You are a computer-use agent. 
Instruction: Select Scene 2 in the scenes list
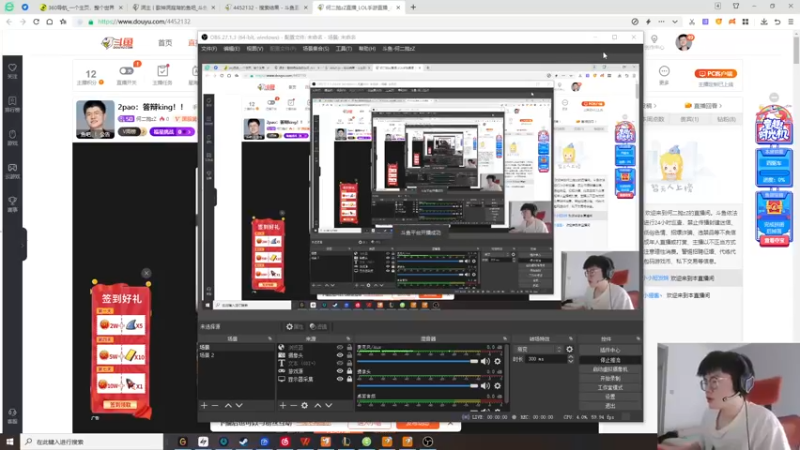click(235, 355)
